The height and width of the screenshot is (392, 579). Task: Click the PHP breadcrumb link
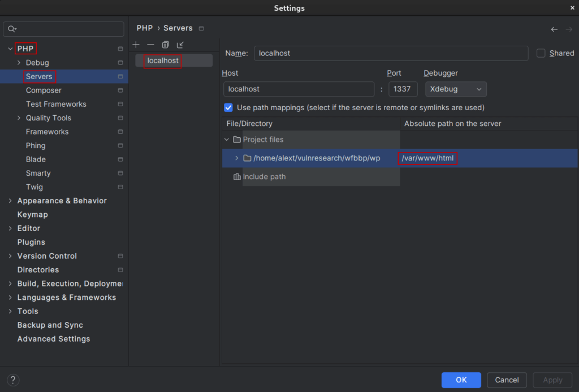[145, 28]
